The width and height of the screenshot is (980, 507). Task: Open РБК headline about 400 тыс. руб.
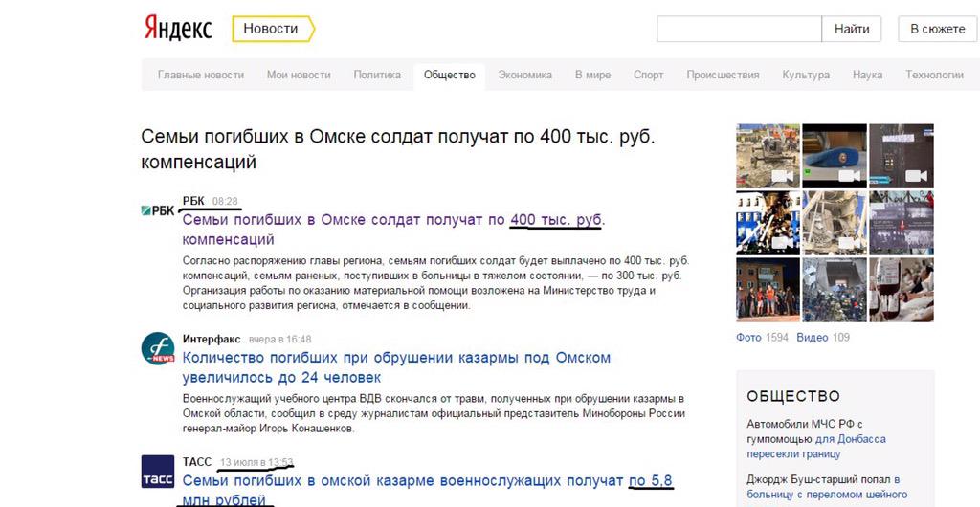392,229
